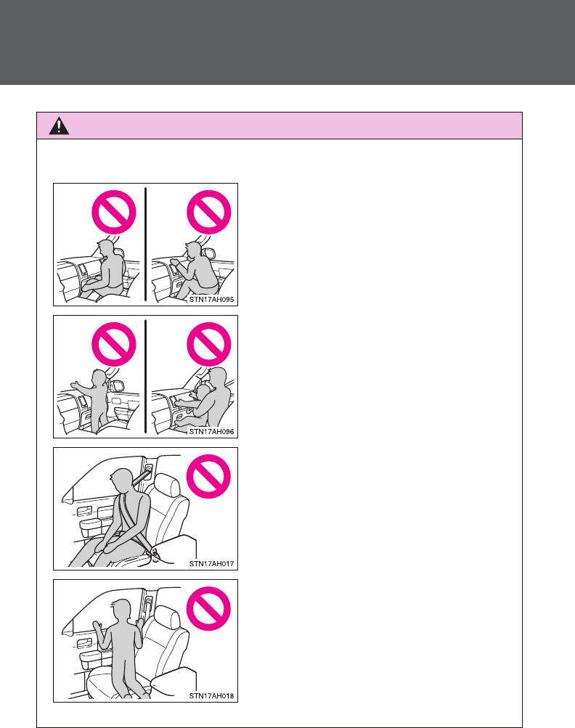Click prohibition symbol in STN17AH017 illustration

point(208,476)
